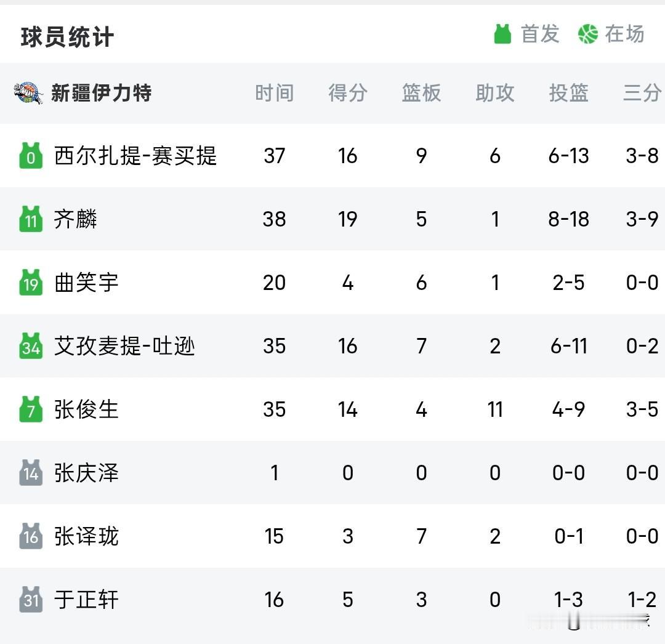Click the 得分 column header

click(348, 93)
